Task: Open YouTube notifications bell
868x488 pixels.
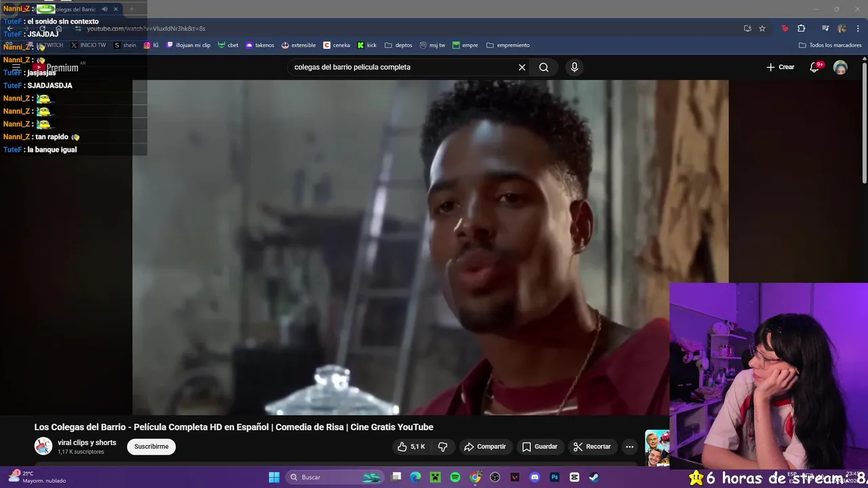Action: [816, 67]
